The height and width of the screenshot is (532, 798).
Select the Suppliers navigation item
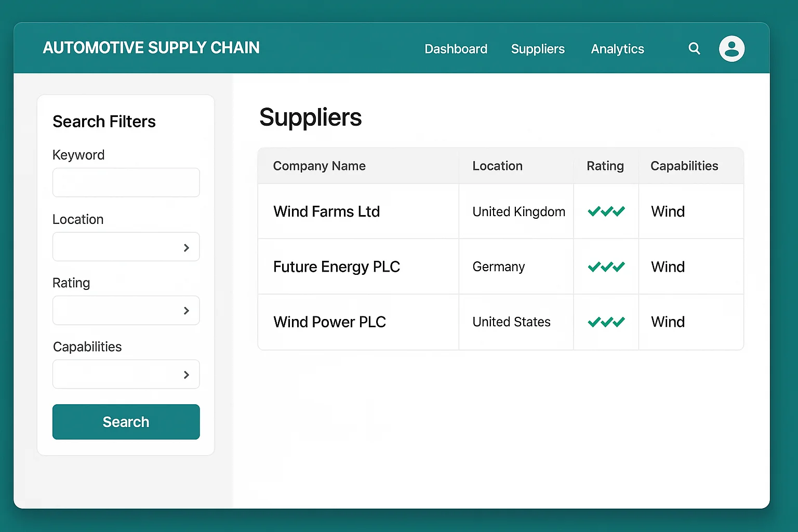point(538,48)
